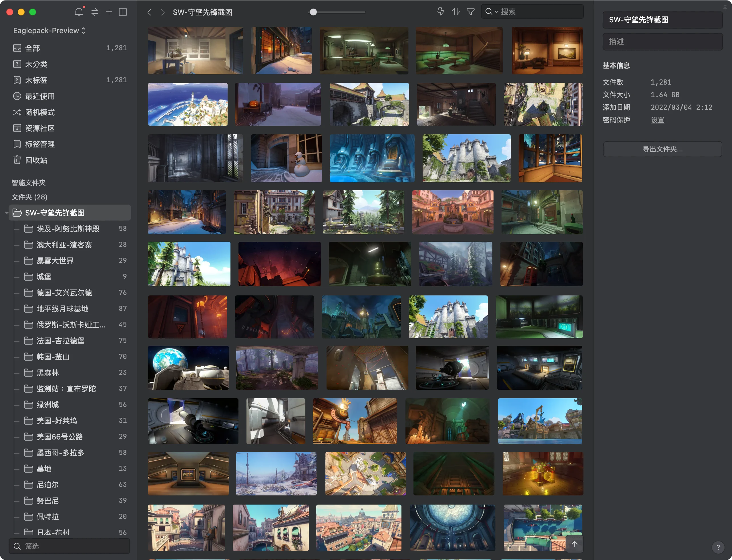Screen dimensions: 732x560
Task: Click the 筛选 folder filter field
Action: (x=69, y=546)
